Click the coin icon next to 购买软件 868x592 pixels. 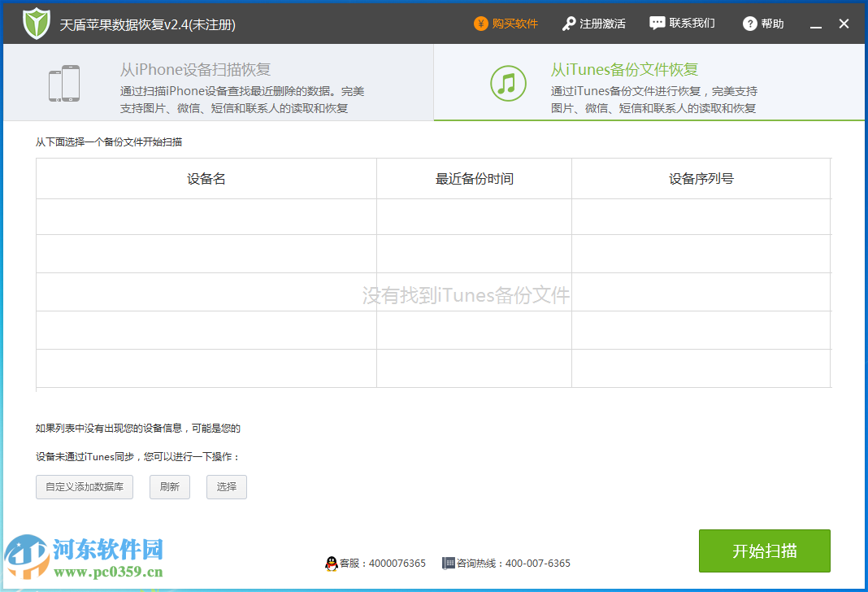482,24
